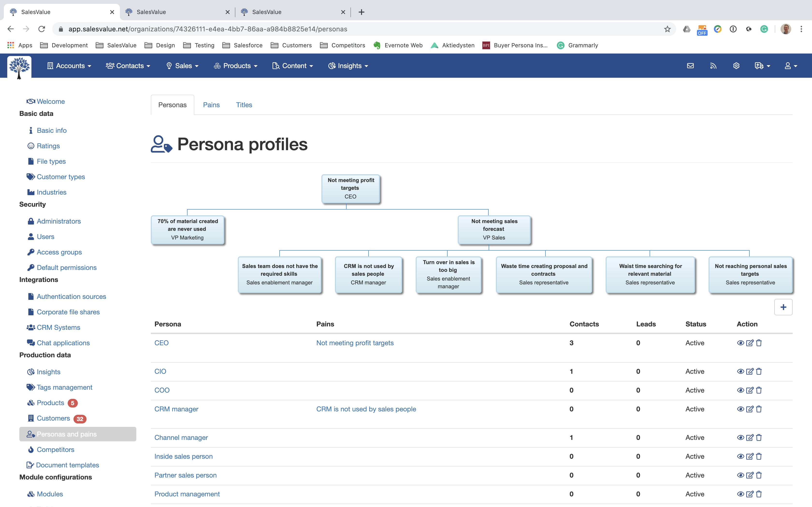The image size is (812, 507).
Task: Switch to the Pains tab
Action: [211, 105]
